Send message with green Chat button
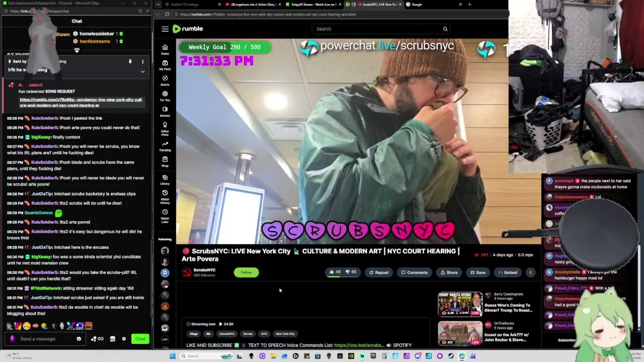The image size is (644, 362). [x=140, y=339]
